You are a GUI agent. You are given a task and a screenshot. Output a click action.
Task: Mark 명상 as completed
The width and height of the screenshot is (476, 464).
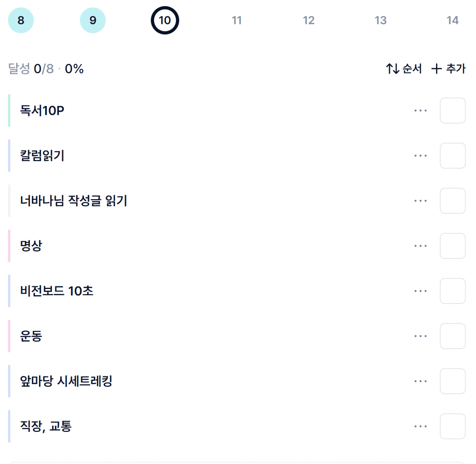point(453,246)
